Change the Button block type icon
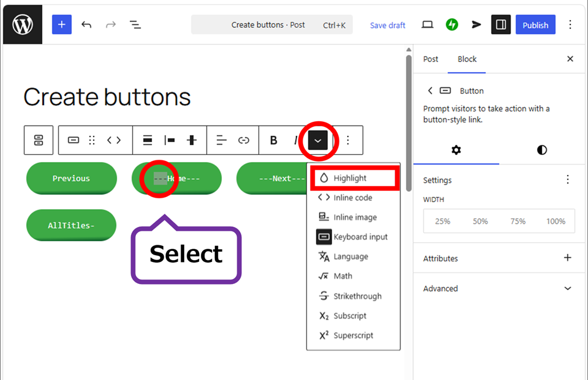The image size is (588, 380). point(73,140)
